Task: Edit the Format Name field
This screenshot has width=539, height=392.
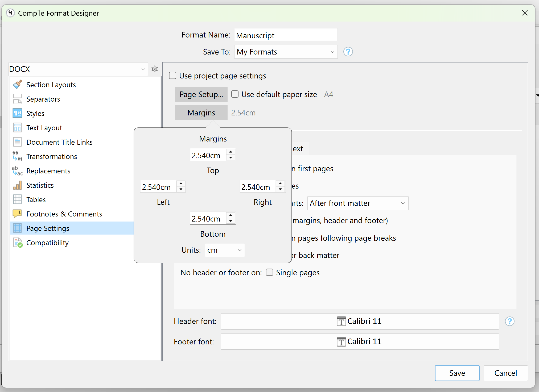Action: [x=285, y=35]
